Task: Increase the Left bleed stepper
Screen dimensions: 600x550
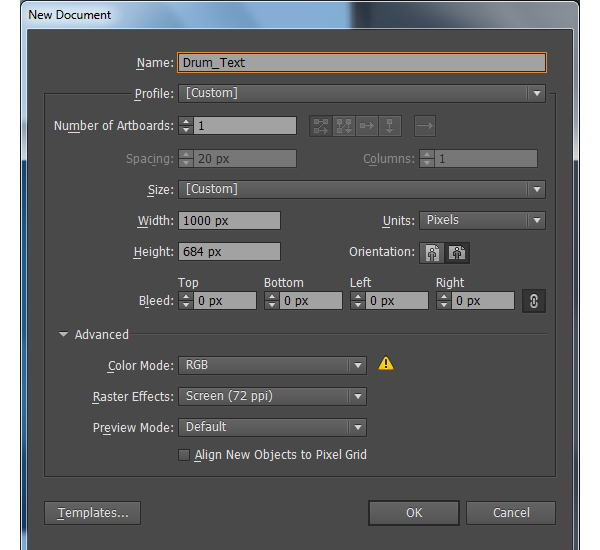Action: [358, 297]
